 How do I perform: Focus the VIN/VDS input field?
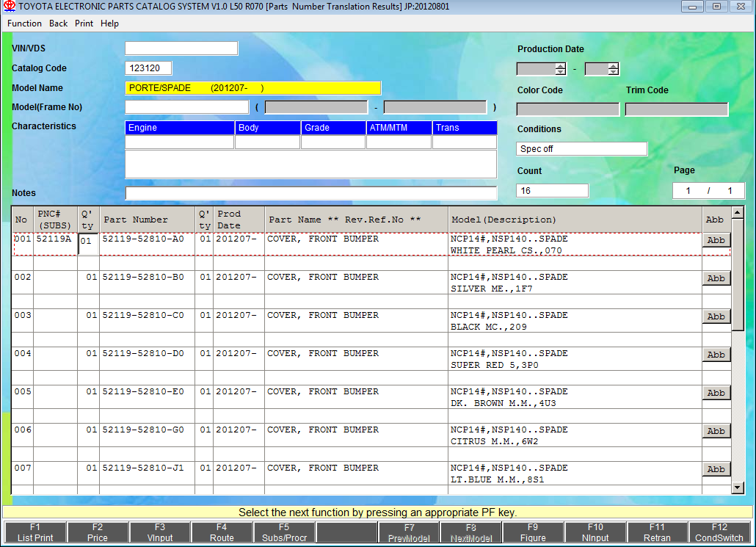point(181,48)
